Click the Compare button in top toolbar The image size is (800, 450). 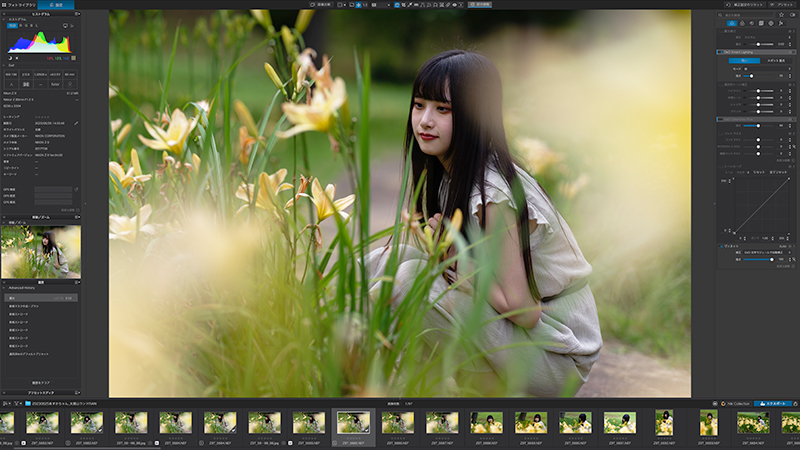(321, 5)
